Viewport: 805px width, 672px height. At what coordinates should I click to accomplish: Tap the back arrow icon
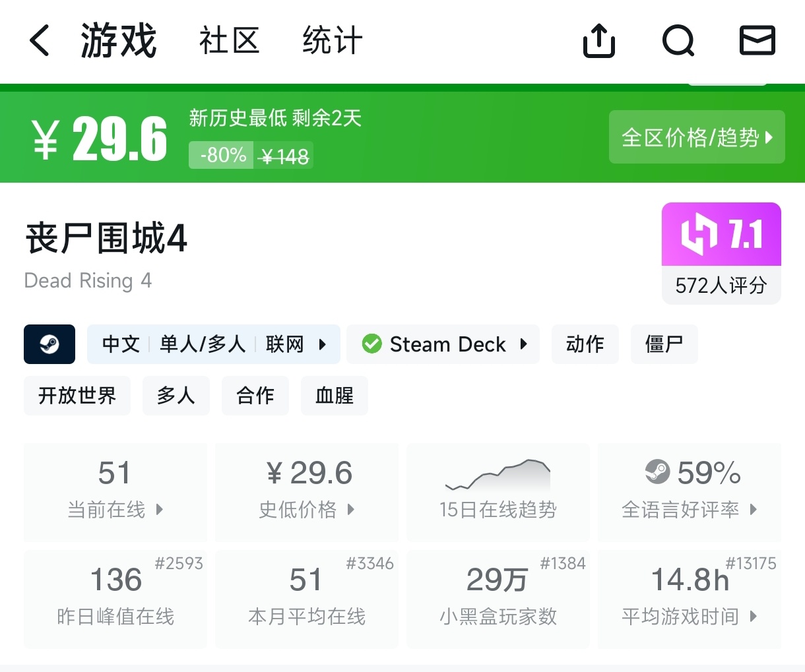(x=40, y=41)
